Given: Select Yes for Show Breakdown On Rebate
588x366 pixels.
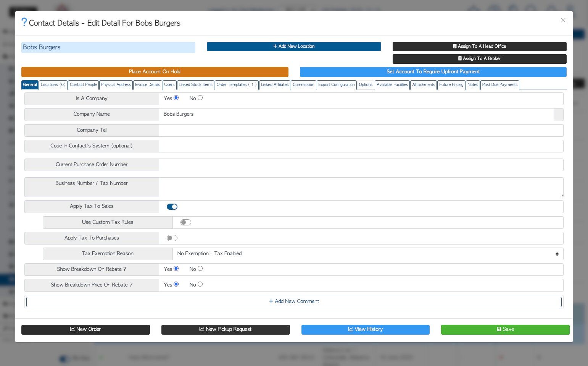Looking at the screenshot, I should coord(176,269).
